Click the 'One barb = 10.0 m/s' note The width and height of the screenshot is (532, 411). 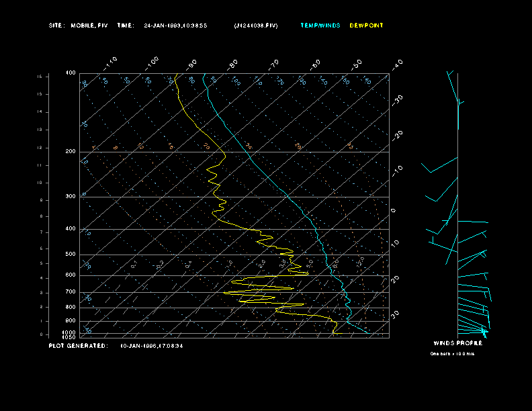click(452, 354)
